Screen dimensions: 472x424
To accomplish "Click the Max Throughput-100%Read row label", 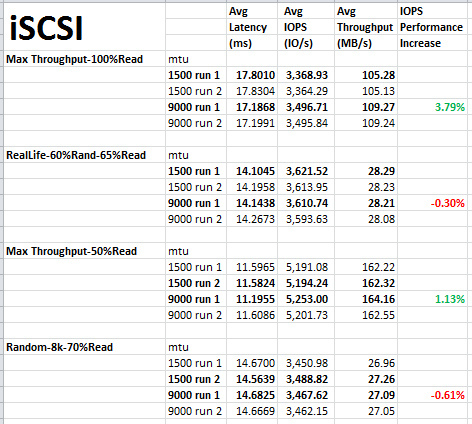I will point(84,59).
